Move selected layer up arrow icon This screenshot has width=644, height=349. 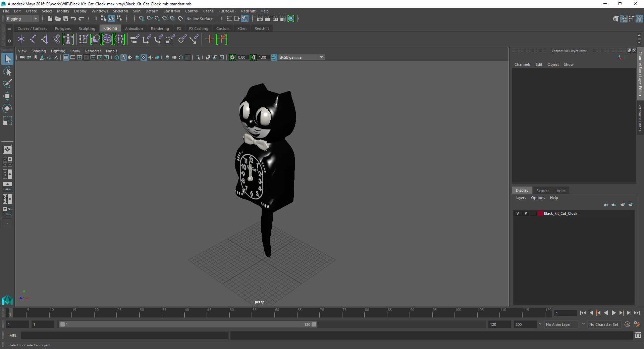point(606,205)
